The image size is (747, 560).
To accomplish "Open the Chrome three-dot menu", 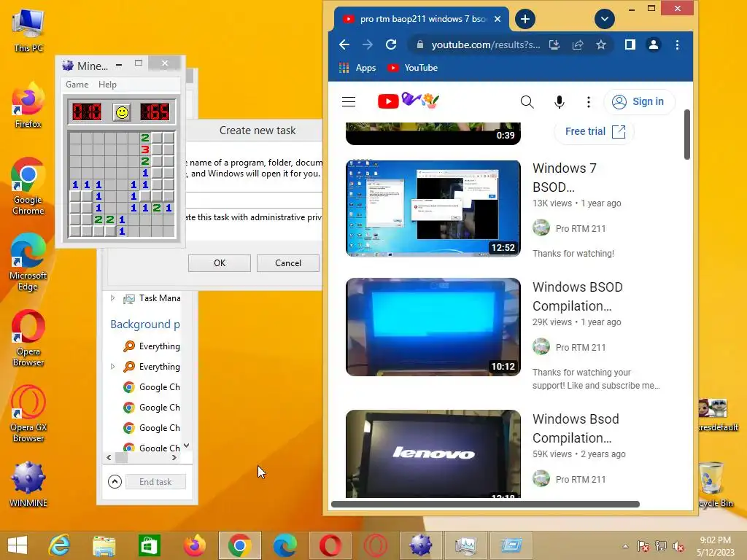I will pyautogui.click(x=677, y=44).
